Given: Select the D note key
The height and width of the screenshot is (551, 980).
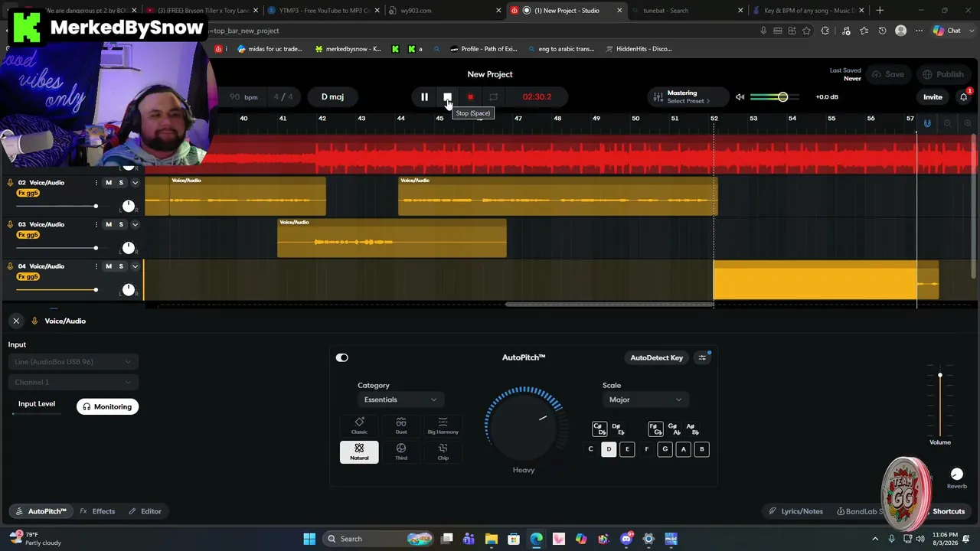Looking at the screenshot, I should (609, 449).
